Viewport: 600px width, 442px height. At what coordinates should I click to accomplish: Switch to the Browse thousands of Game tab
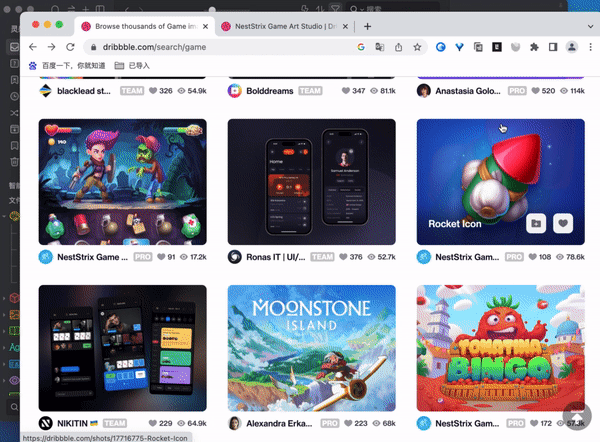(x=145, y=26)
